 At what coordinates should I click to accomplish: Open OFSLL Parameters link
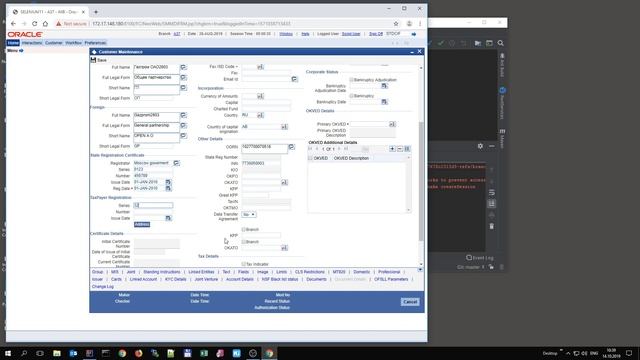pyautogui.click(x=391, y=279)
